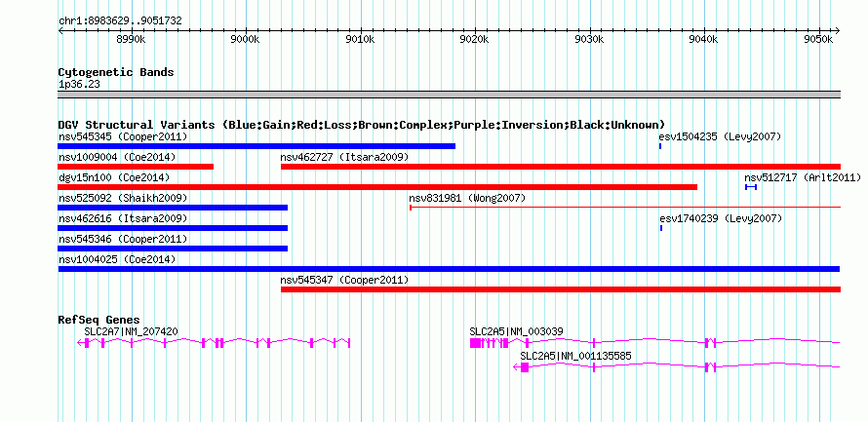Select the thin nsv831981 (Wong2007) red line
Viewport: 868px width, 422px height.
(625, 208)
